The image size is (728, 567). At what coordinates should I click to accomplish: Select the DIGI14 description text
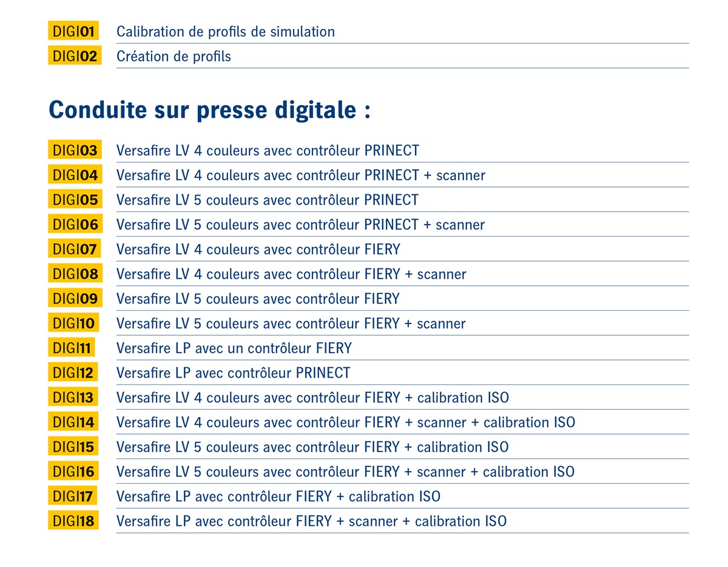coord(346,423)
